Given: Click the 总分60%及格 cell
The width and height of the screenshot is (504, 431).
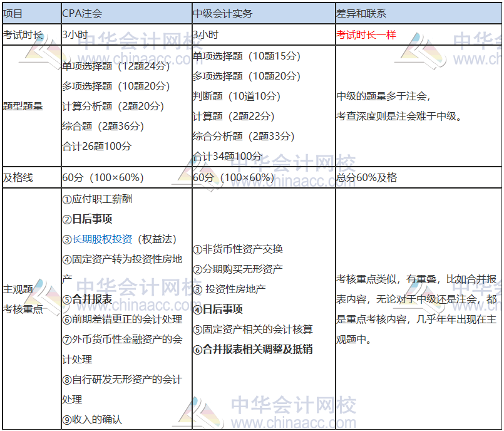Looking at the screenshot, I should (x=367, y=178).
